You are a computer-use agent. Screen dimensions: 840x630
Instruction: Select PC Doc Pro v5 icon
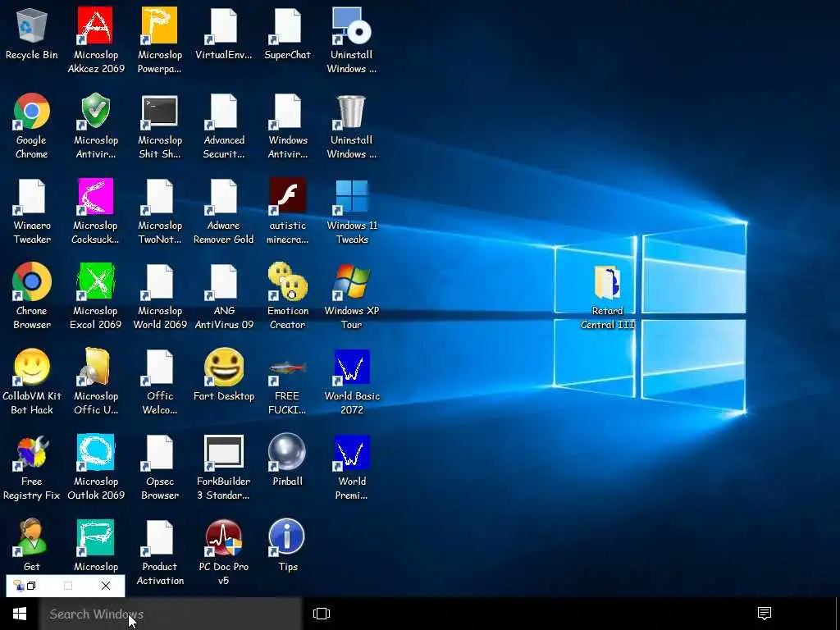(223, 552)
